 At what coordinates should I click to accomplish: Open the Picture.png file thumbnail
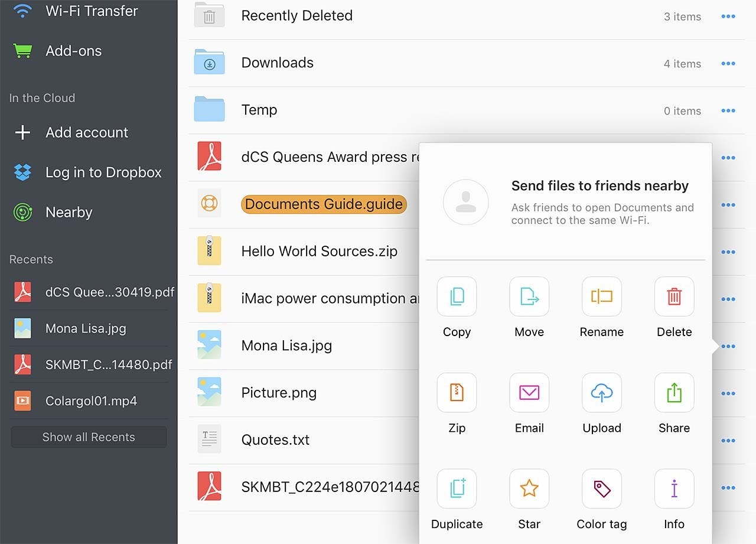coord(209,393)
